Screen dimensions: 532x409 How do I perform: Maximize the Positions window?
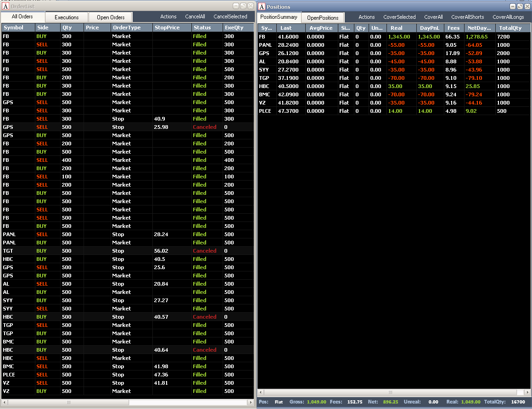click(x=520, y=6)
